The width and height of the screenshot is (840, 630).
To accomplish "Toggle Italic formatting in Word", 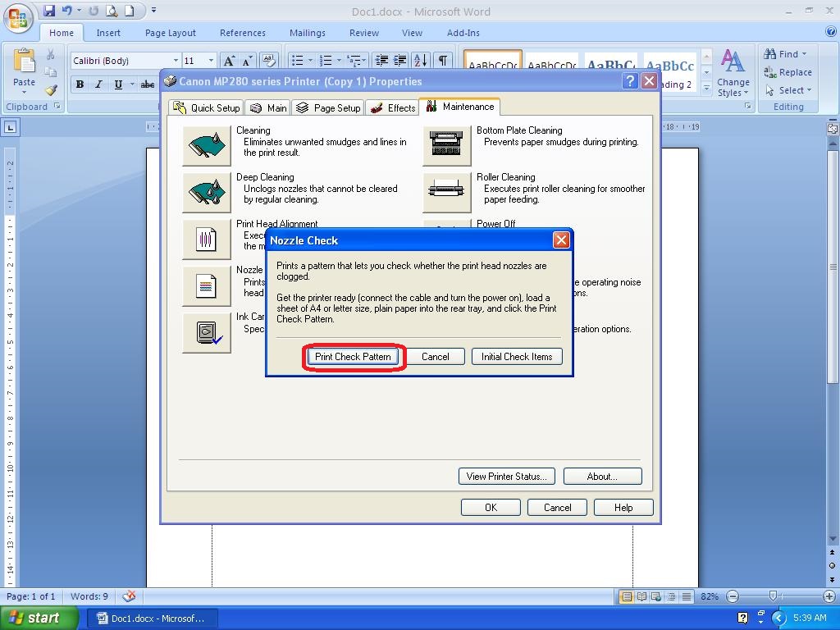I will point(98,84).
